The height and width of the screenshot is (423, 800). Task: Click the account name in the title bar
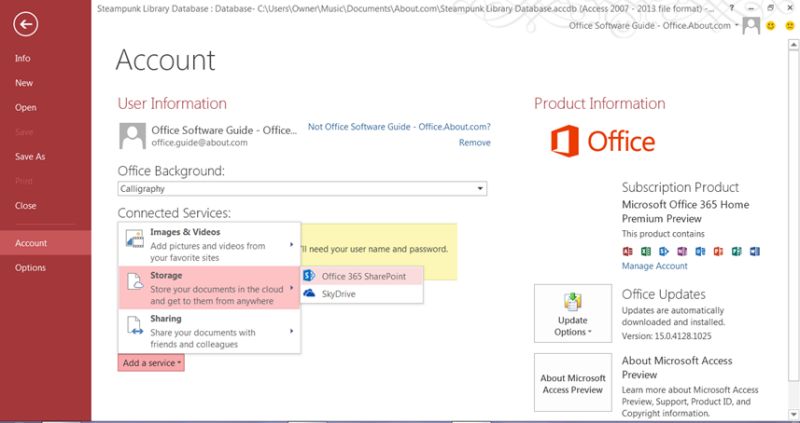coord(649,26)
